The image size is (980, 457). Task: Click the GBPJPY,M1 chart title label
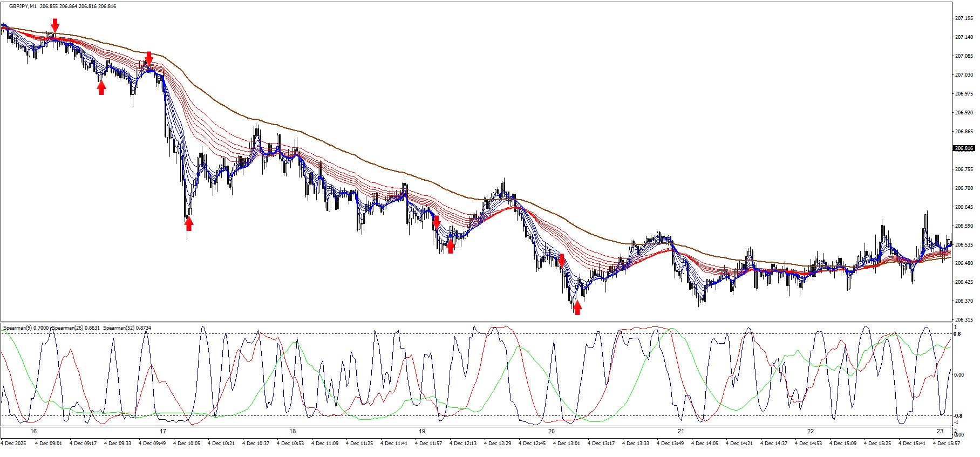[x=23, y=6]
